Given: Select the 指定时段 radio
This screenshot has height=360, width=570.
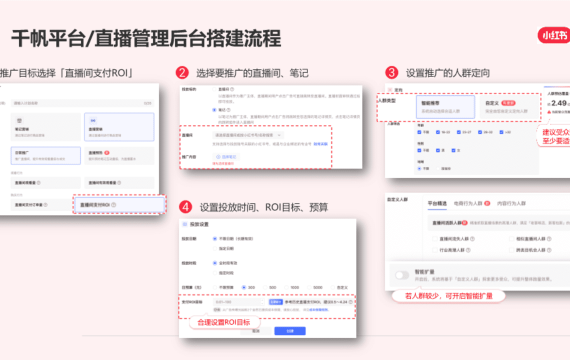Looking at the screenshot, I should 215,273.
